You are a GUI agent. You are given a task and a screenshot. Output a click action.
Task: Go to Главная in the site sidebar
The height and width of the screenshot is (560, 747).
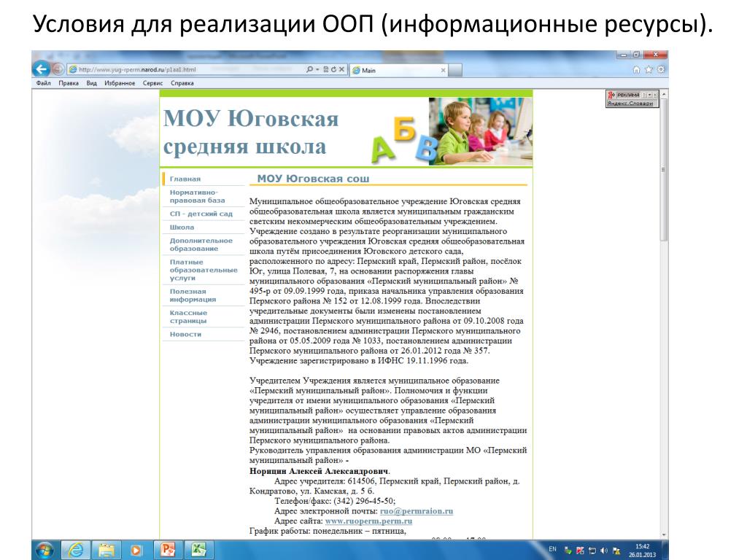pyautogui.click(x=185, y=179)
